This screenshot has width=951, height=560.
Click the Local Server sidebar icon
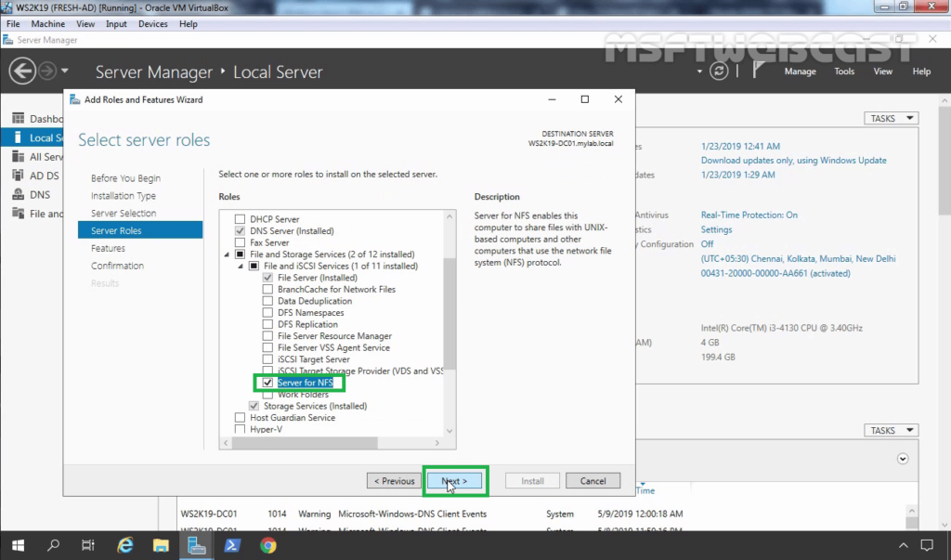[x=19, y=137]
